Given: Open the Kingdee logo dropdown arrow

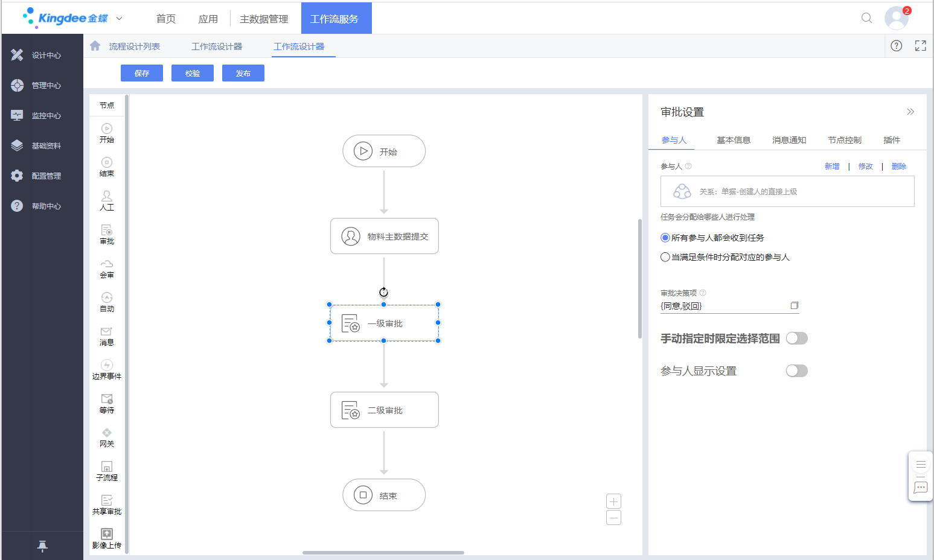Looking at the screenshot, I should pos(119,19).
